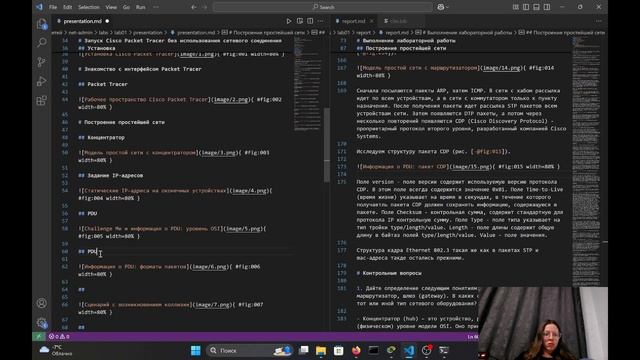
Task: Click the '## Концентратор' heading line
Action: tap(102, 138)
